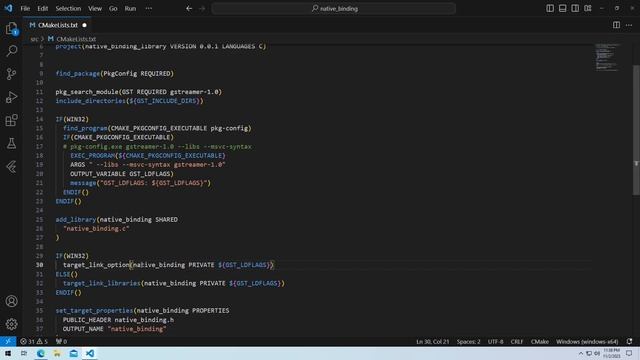
Task: Close the unsaved CMakeLists.txt tab dot
Action: [84, 25]
